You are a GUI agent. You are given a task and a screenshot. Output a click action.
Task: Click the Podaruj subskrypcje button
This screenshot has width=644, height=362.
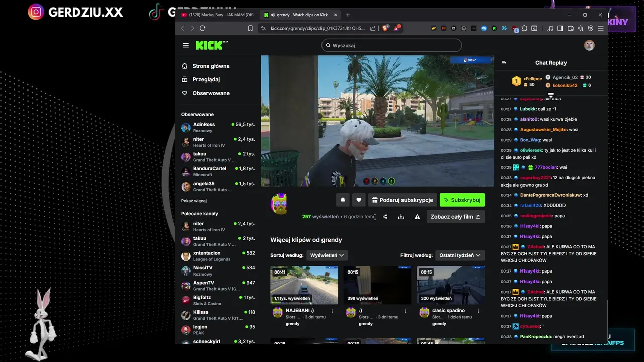coord(402,200)
